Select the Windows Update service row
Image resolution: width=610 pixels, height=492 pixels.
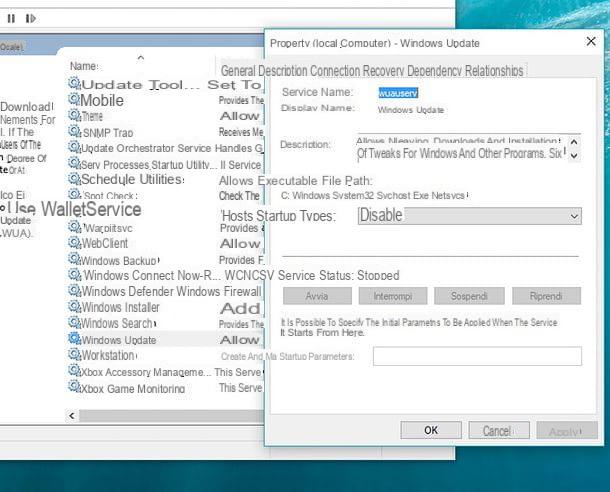165,339
